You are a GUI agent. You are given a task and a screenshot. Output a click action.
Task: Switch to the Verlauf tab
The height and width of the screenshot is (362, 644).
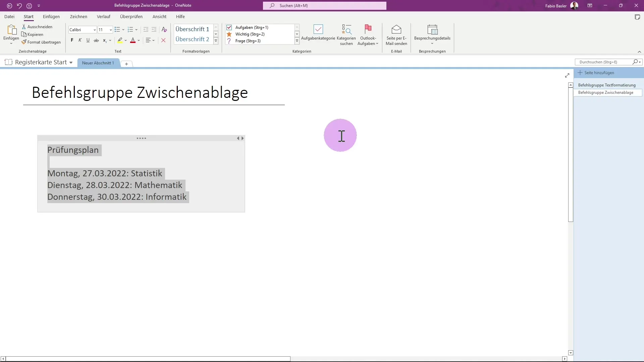(x=104, y=17)
